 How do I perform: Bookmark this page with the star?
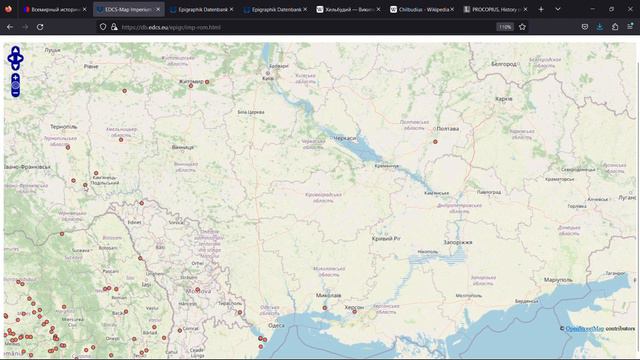click(x=522, y=27)
